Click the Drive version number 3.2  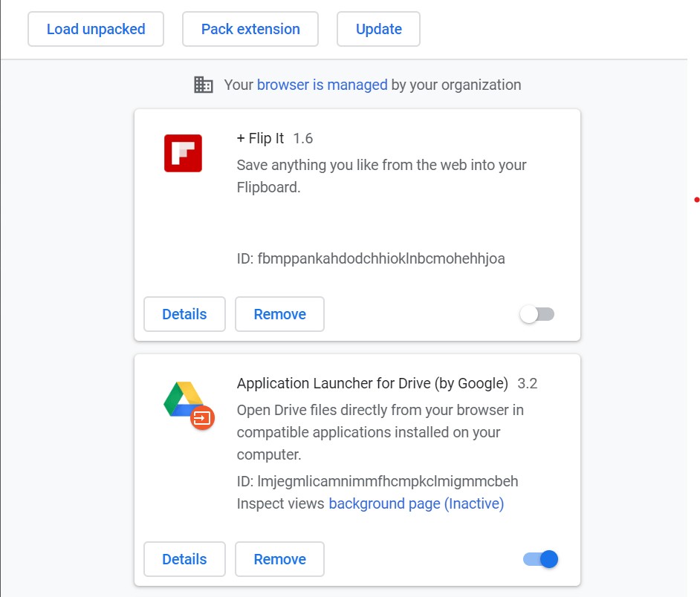click(x=528, y=383)
